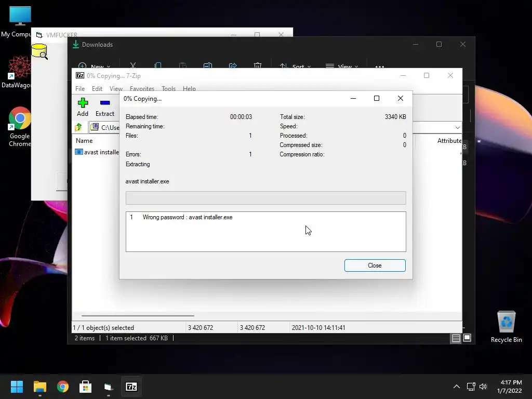Open the clock and date flyout
The width and height of the screenshot is (532, 399).
coord(510,387)
